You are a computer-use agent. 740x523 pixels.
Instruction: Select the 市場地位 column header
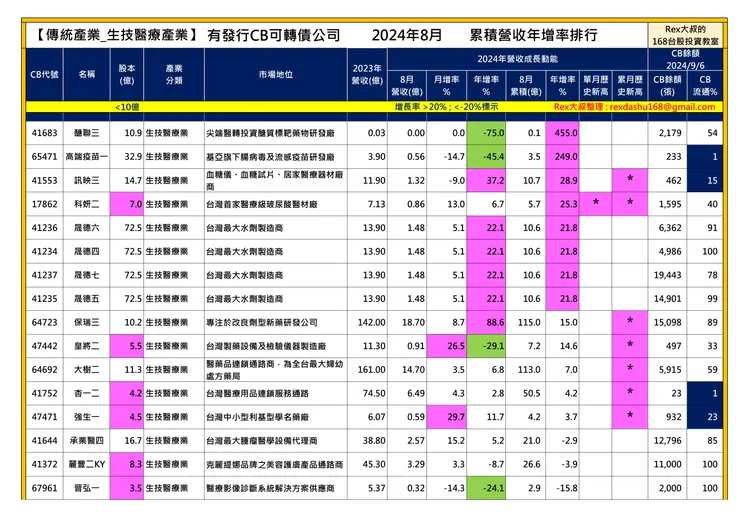pyautogui.click(x=276, y=75)
